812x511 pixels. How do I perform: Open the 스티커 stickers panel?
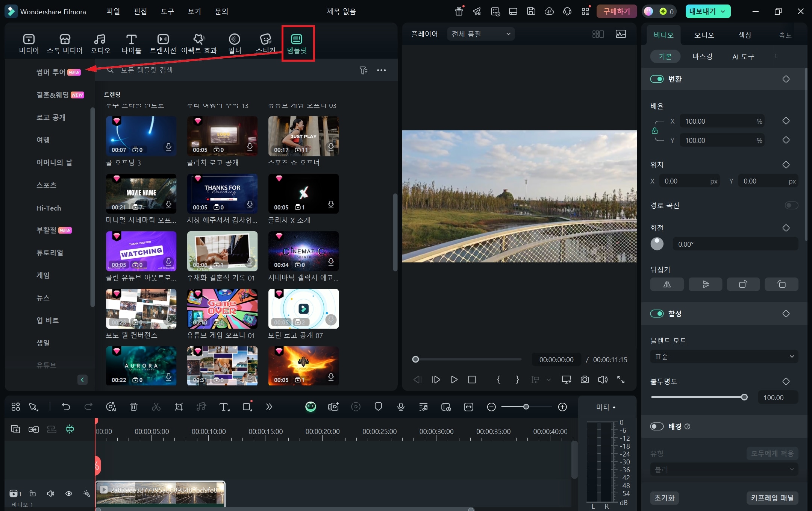pos(266,43)
